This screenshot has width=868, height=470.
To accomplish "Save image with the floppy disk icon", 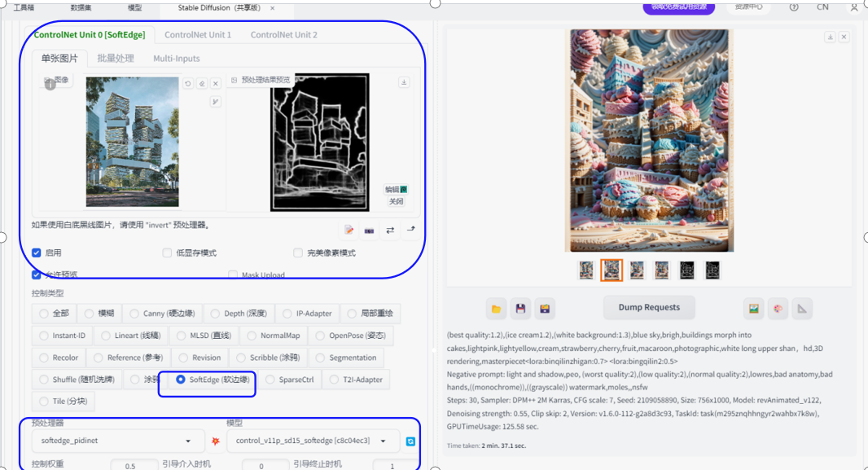I will tap(520, 309).
